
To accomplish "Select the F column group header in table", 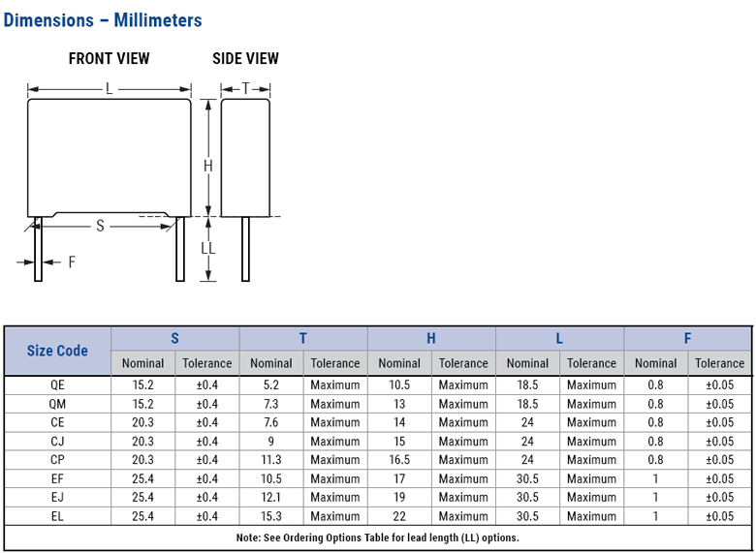I will click(x=687, y=338).
